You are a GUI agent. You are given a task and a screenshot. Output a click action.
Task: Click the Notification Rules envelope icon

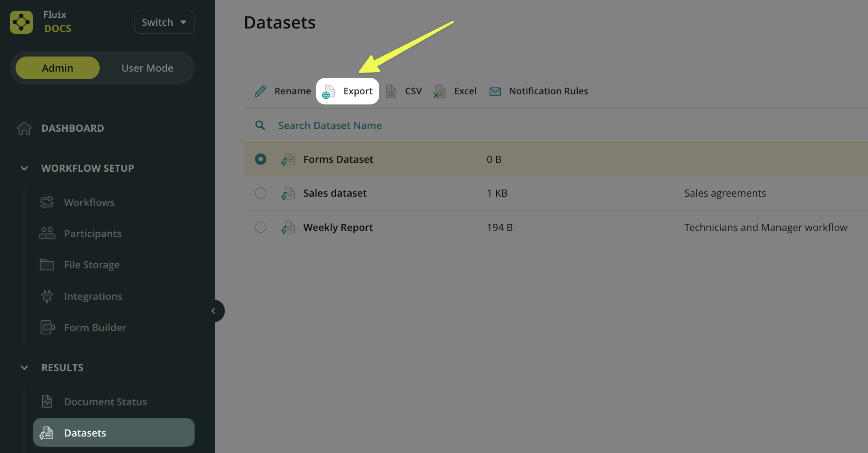pyautogui.click(x=495, y=91)
